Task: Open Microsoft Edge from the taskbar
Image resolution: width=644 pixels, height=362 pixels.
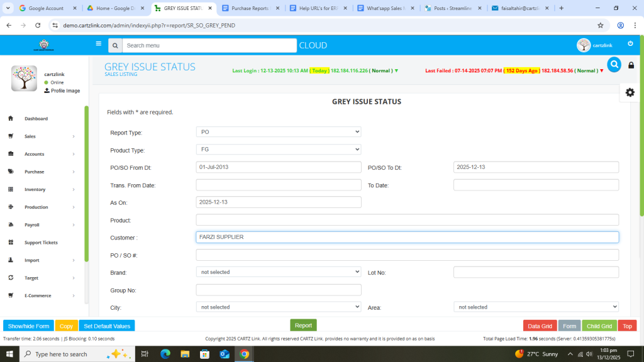Action: coord(165,354)
